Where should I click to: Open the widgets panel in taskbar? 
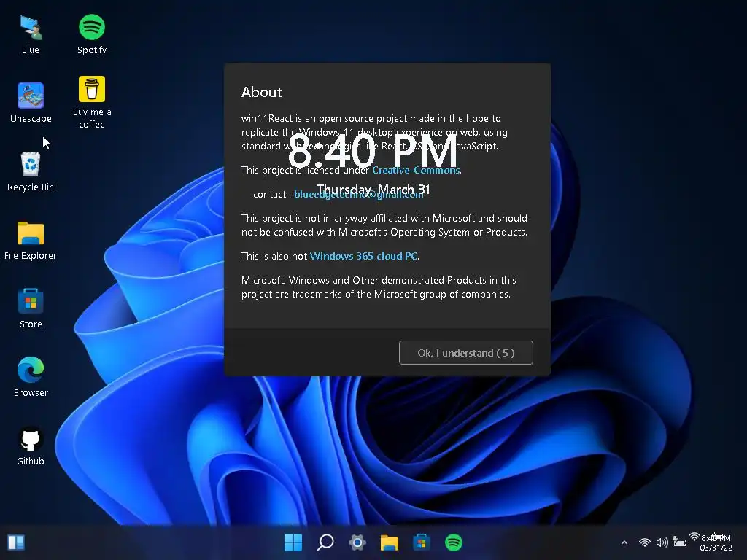(x=16, y=542)
